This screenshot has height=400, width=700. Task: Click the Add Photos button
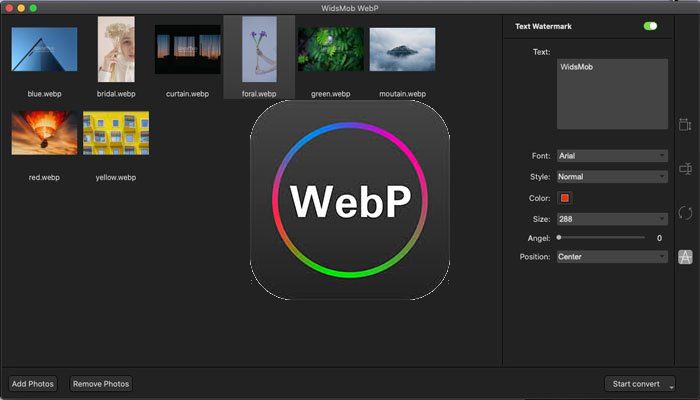(33, 384)
